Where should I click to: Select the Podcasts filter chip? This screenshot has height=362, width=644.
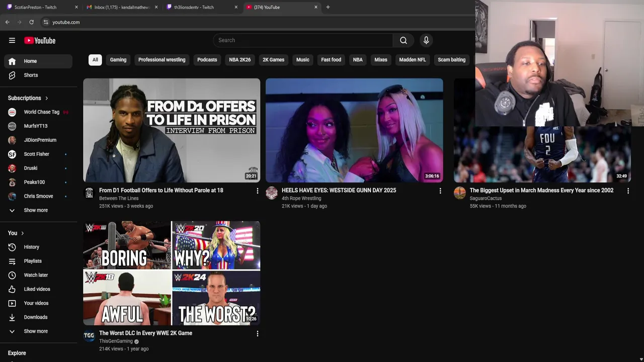[x=207, y=60]
